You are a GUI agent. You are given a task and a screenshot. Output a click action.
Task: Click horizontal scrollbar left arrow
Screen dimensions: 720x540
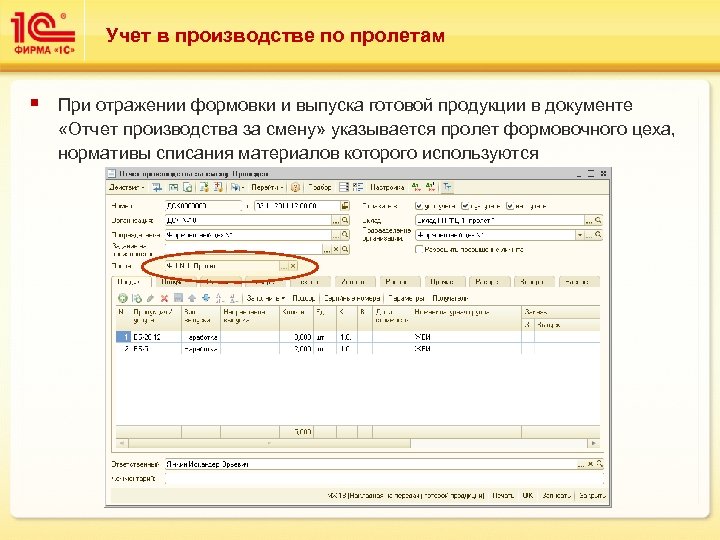(122, 443)
